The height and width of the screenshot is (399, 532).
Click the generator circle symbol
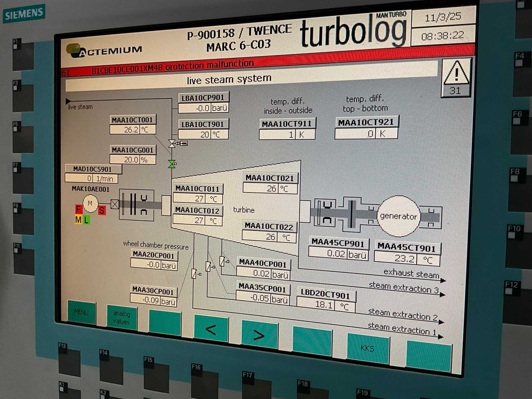point(398,216)
